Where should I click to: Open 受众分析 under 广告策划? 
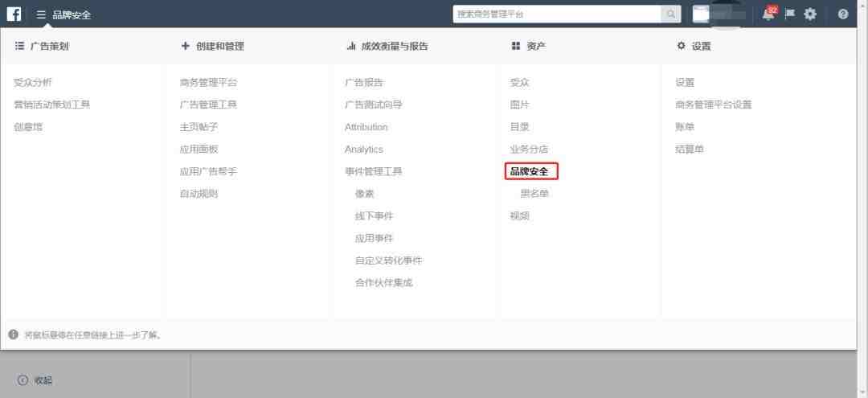pyautogui.click(x=33, y=82)
